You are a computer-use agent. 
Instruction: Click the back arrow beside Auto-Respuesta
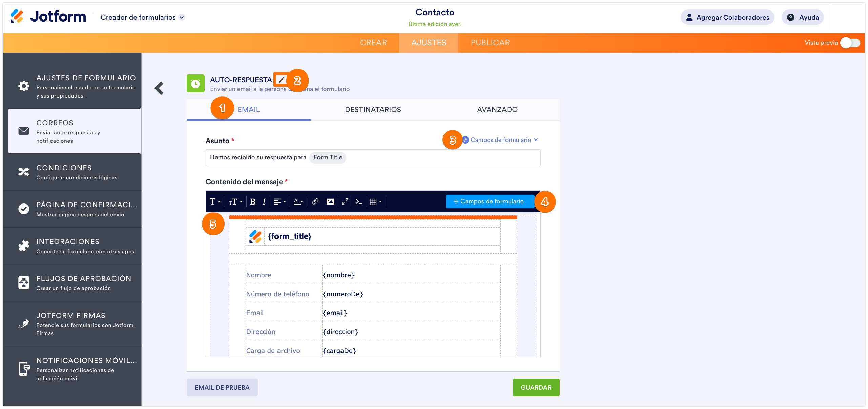159,88
